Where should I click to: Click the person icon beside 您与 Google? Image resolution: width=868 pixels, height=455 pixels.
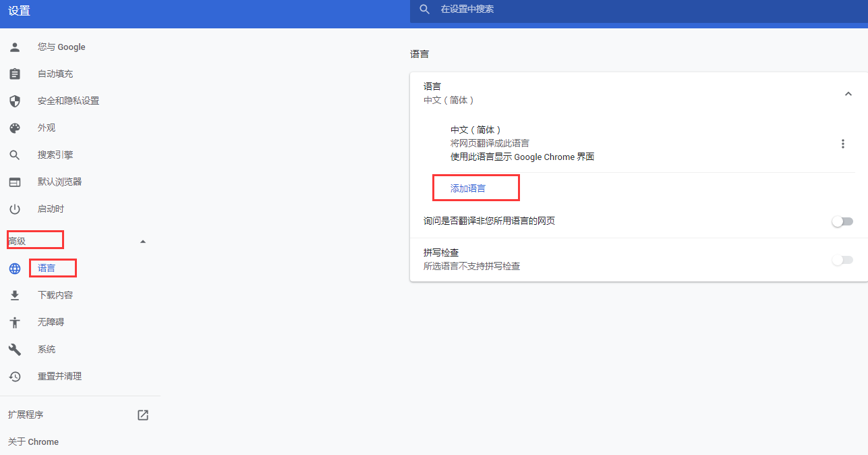pos(15,47)
